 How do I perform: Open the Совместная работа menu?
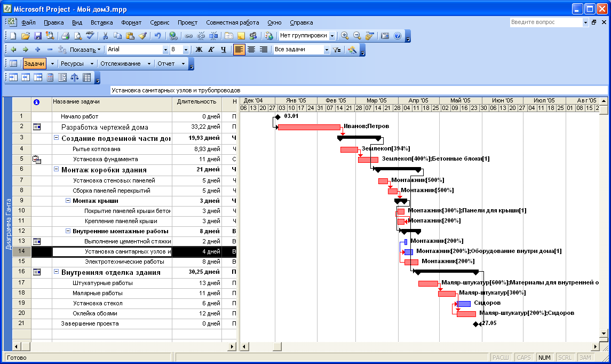232,22
